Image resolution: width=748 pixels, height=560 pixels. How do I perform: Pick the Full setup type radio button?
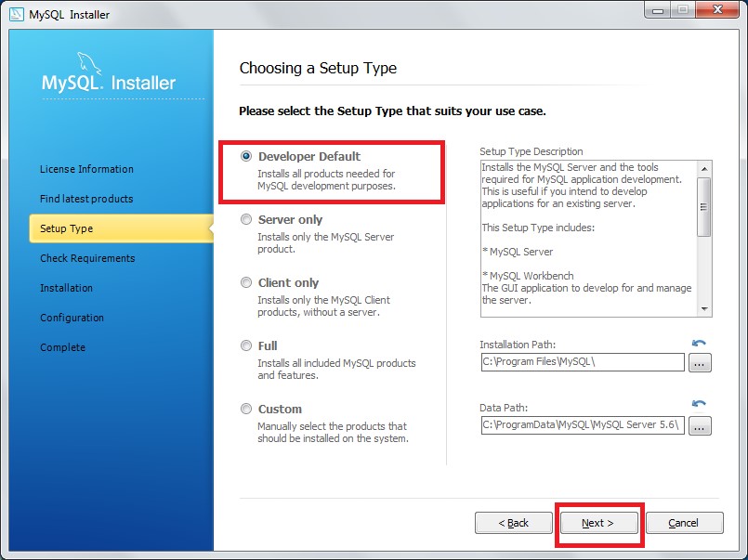tap(246, 345)
